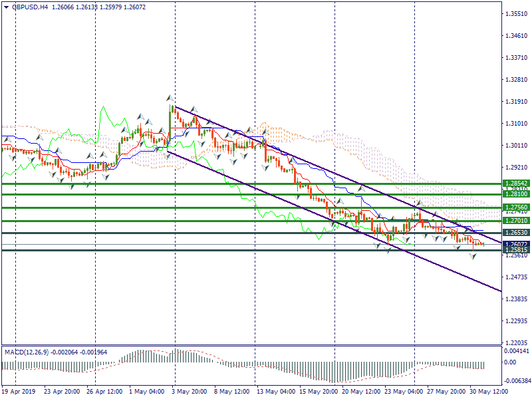Select the 1.27010 level price tag
The height and width of the screenshot is (399, 532).
[516, 220]
